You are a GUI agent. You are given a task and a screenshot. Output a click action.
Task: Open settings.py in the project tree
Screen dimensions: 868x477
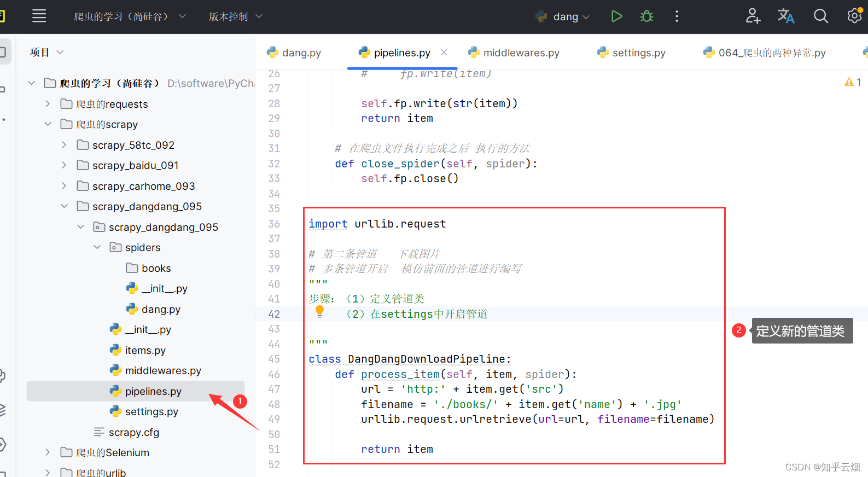[x=143, y=411]
